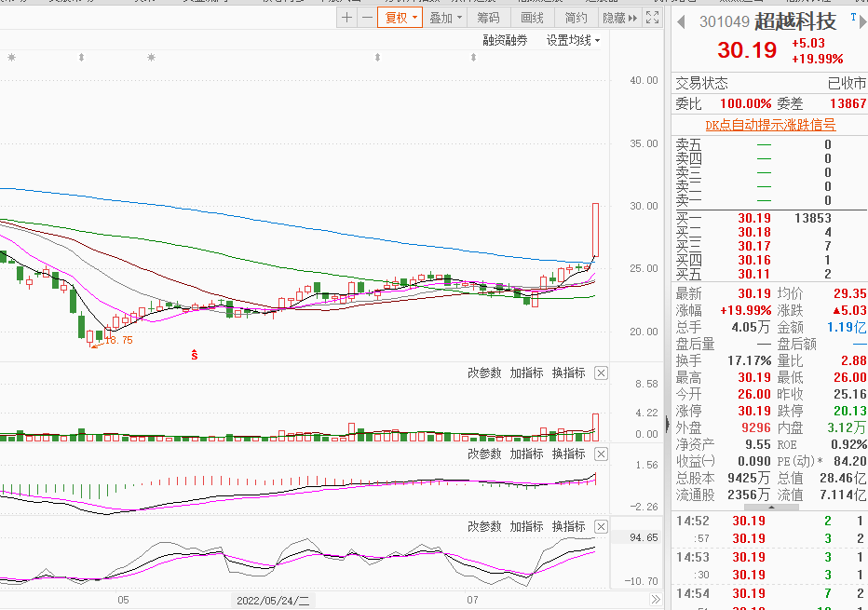
Task: Go to next stock arrow
Action: (x=862, y=21)
